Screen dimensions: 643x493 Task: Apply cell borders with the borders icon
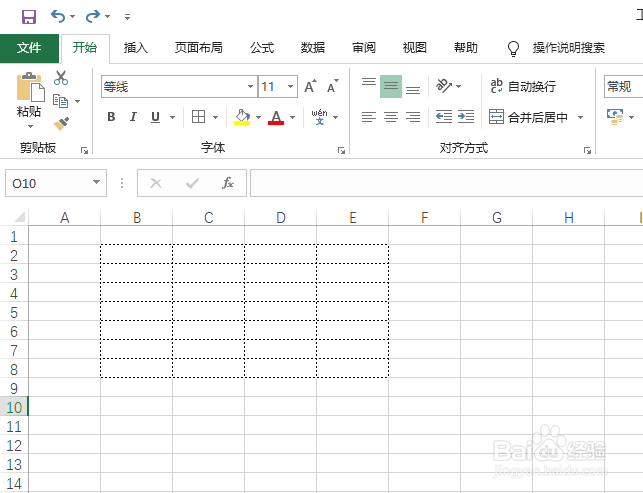198,117
